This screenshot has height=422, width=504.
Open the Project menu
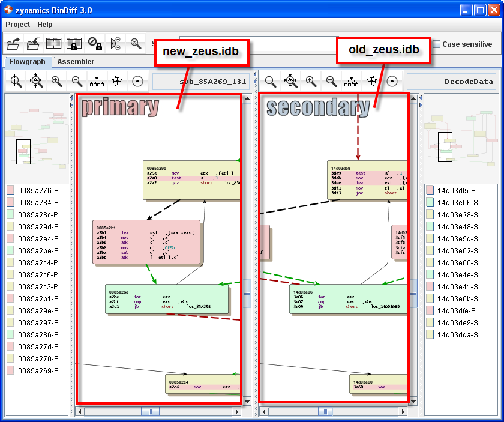(x=17, y=25)
